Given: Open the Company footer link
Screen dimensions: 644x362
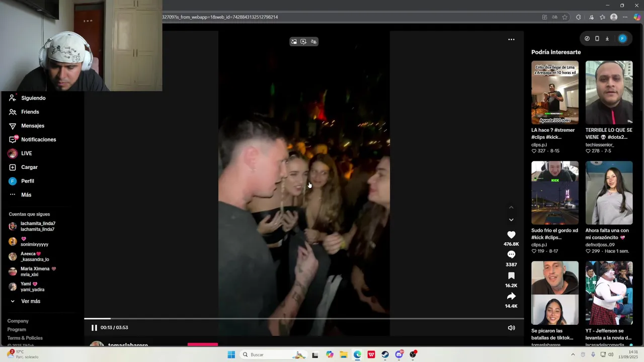Looking at the screenshot, I should [x=18, y=321].
